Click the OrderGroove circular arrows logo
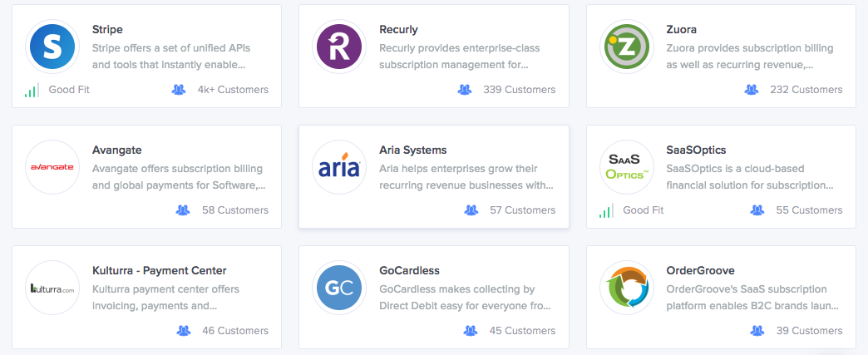868x355 pixels. pyautogui.click(x=627, y=288)
